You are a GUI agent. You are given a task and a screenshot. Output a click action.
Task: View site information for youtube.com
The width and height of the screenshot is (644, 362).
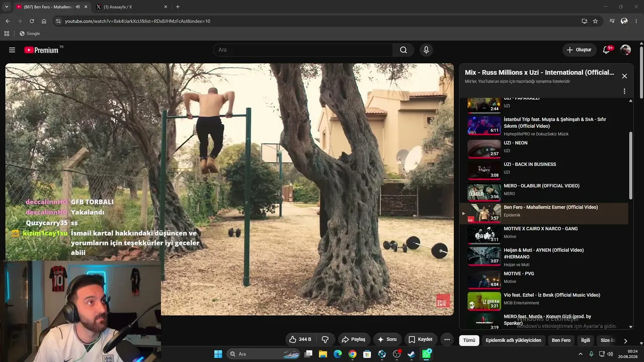coord(58,21)
